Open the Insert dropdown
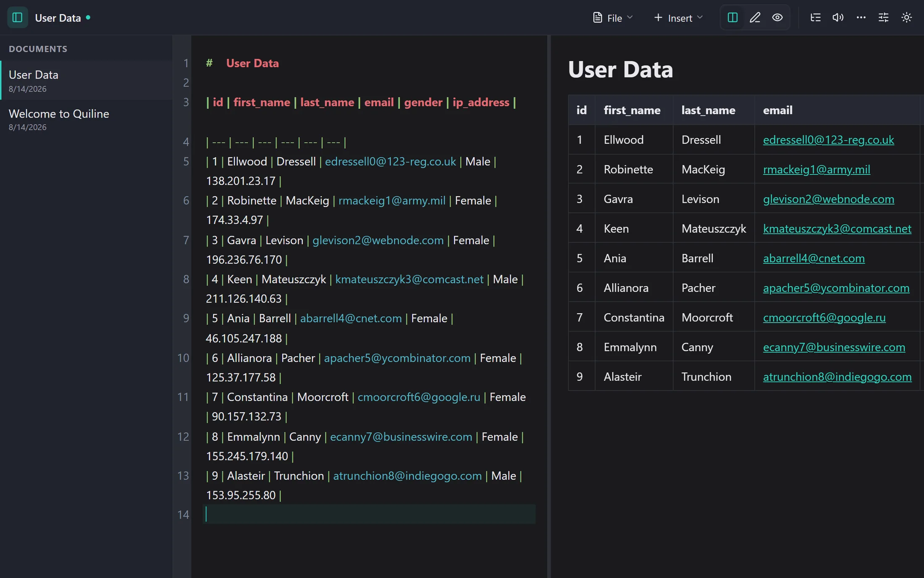Screen dimensions: 924x578 point(678,18)
